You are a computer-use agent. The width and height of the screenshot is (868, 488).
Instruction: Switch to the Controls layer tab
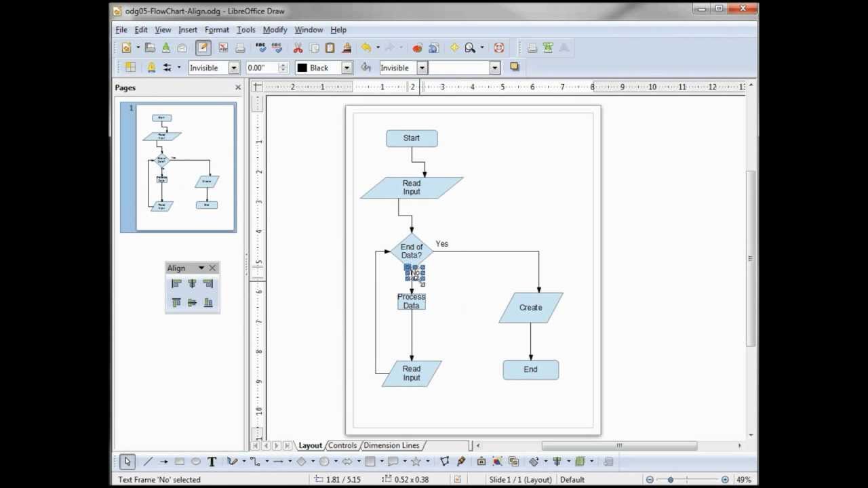coord(342,445)
